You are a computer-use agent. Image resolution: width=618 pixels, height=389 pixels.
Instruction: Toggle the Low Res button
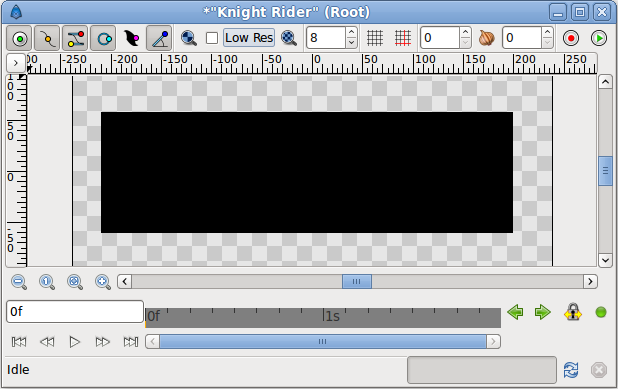249,38
